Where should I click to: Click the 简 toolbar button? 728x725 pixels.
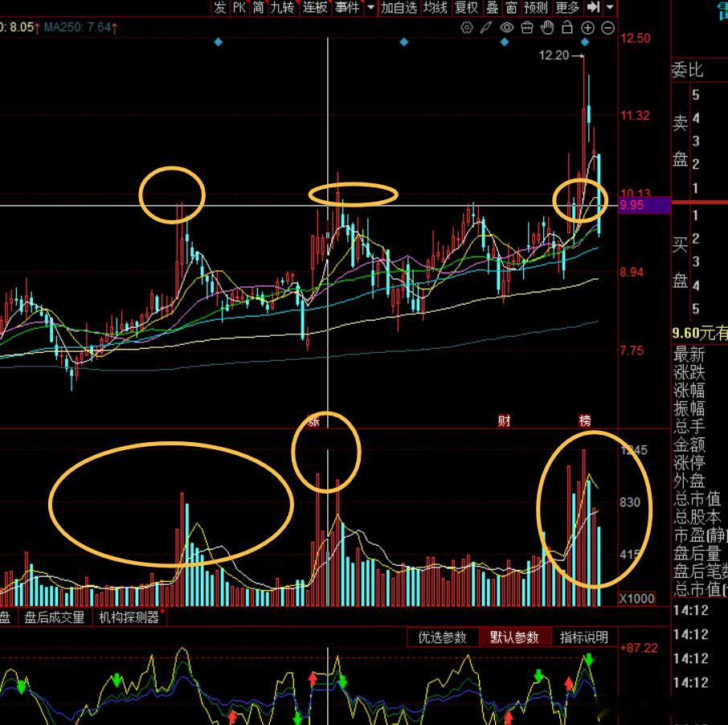pos(259,7)
